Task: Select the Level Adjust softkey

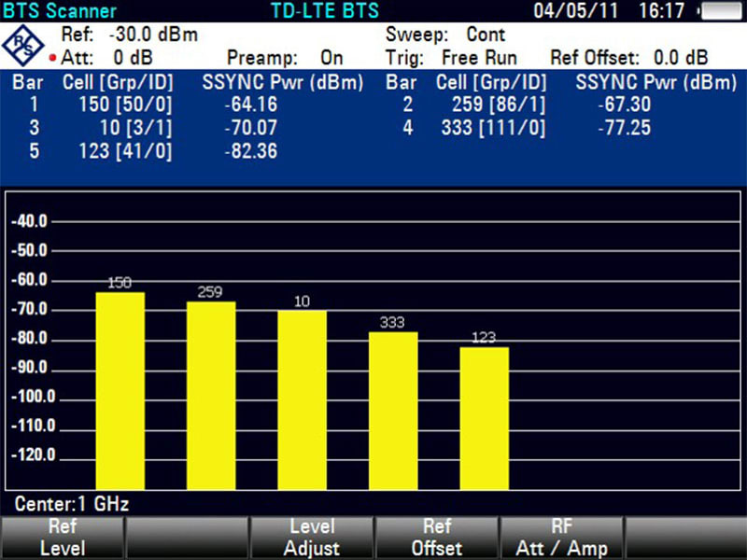Action: tap(312, 538)
